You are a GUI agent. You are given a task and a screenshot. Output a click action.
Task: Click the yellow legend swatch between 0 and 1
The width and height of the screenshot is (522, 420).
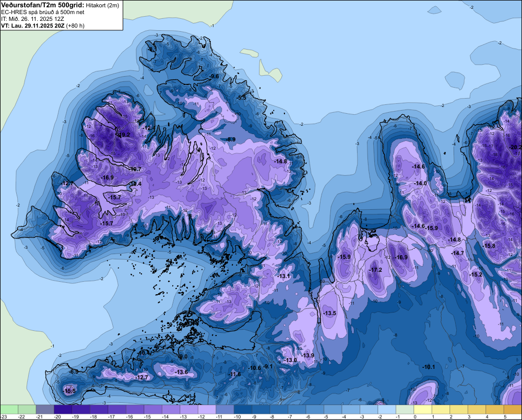click(422, 409)
